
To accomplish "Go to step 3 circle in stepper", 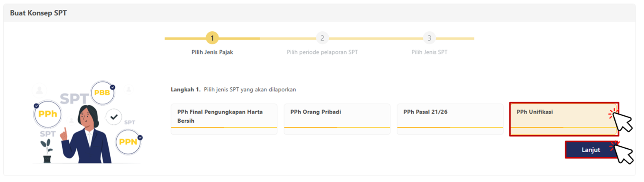I will 429,38.
